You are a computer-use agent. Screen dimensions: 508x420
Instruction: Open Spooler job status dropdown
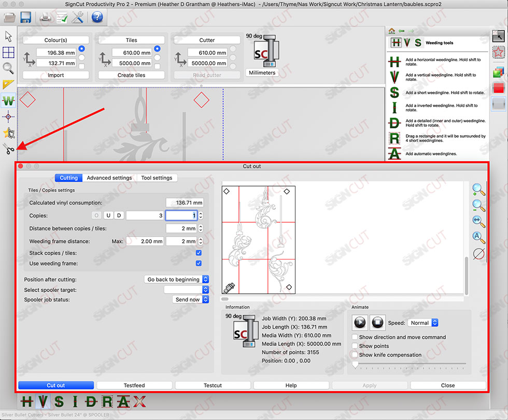coord(191,299)
